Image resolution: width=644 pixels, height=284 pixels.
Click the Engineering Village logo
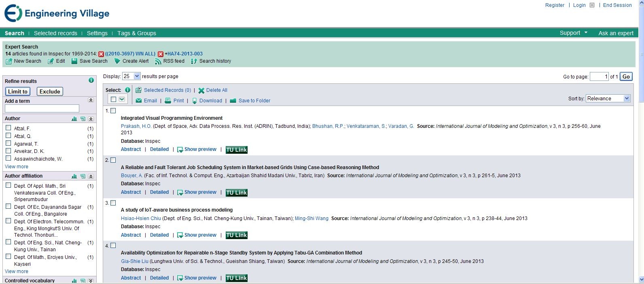pyautogui.click(x=57, y=13)
